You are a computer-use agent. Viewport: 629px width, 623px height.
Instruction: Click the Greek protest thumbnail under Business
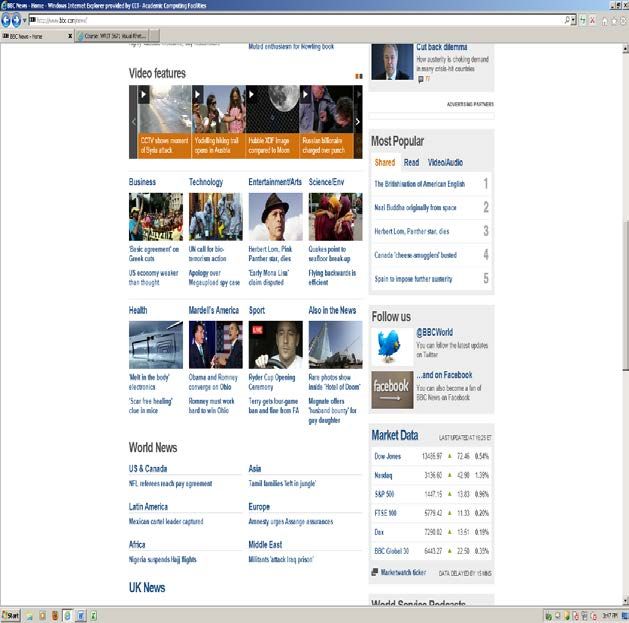click(156, 217)
